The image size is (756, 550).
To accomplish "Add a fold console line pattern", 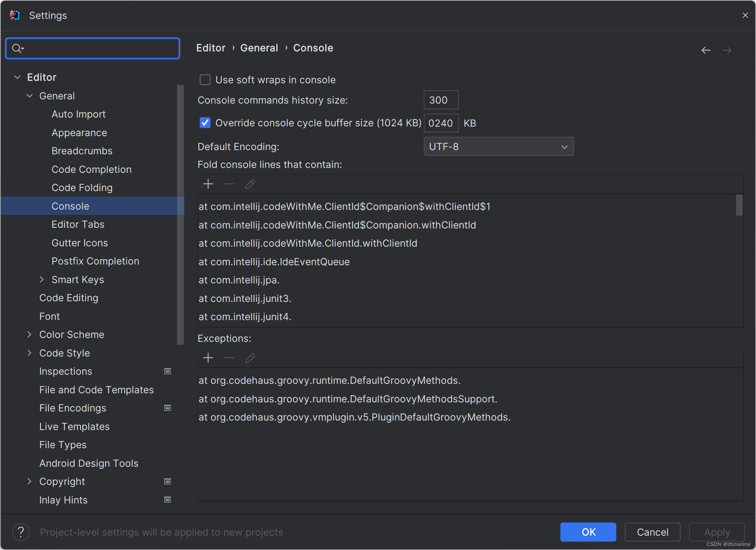I will click(208, 184).
